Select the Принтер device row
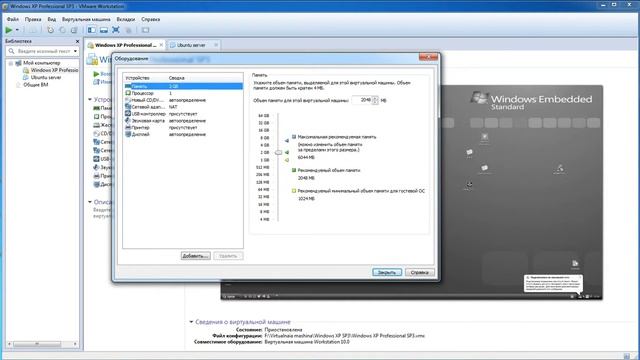The height and width of the screenshot is (360, 640). 183,127
